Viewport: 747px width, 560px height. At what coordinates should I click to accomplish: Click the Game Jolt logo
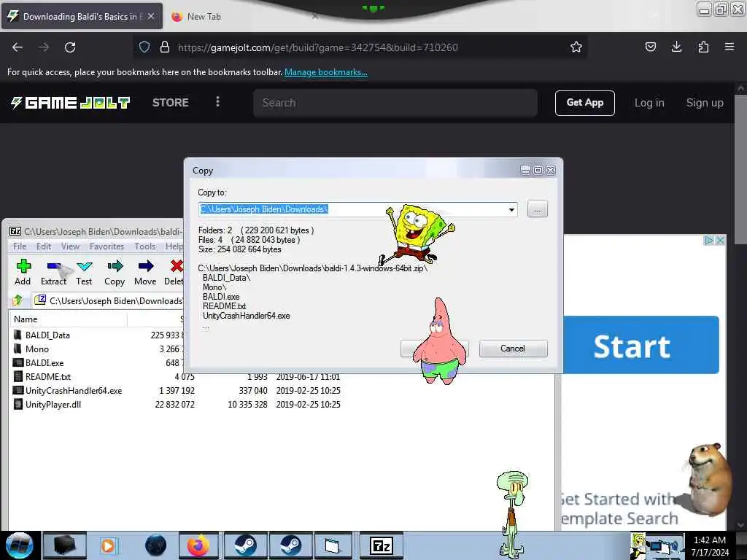pyautogui.click(x=71, y=102)
